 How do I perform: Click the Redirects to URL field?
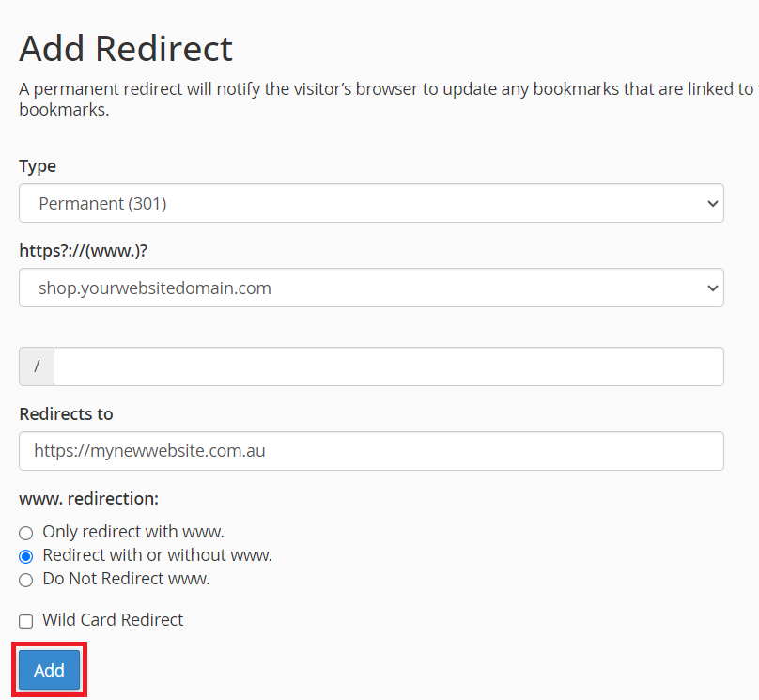tap(370, 451)
